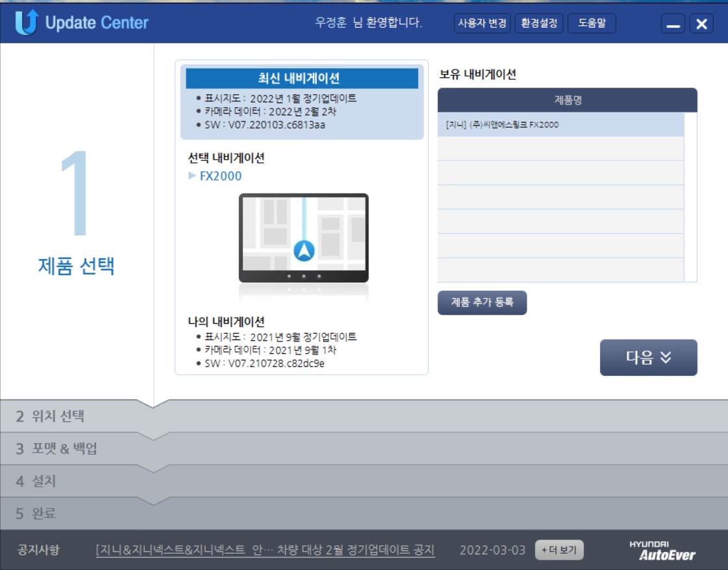Click the 나의 내비게이션 heading
Image resolution: width=728 pixels, height=570 pixels.
pos(226,321)
